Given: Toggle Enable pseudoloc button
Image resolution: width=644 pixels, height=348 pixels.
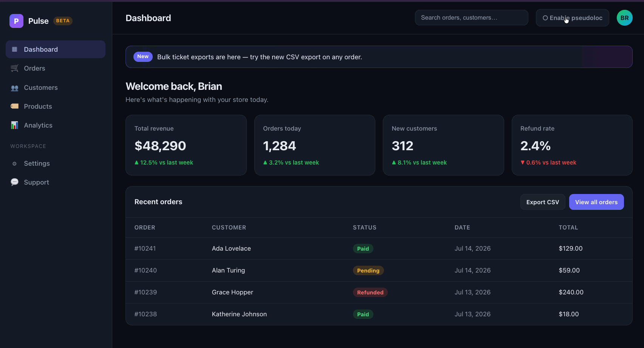Looking at the screenshot, I should (x=572, y=18).
